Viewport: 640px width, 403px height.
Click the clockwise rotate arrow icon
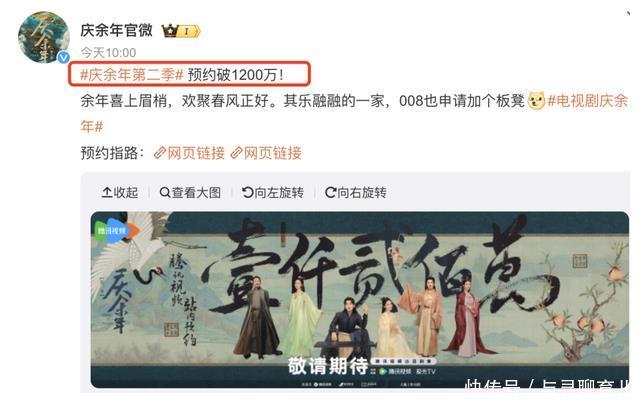coord(331,192)
